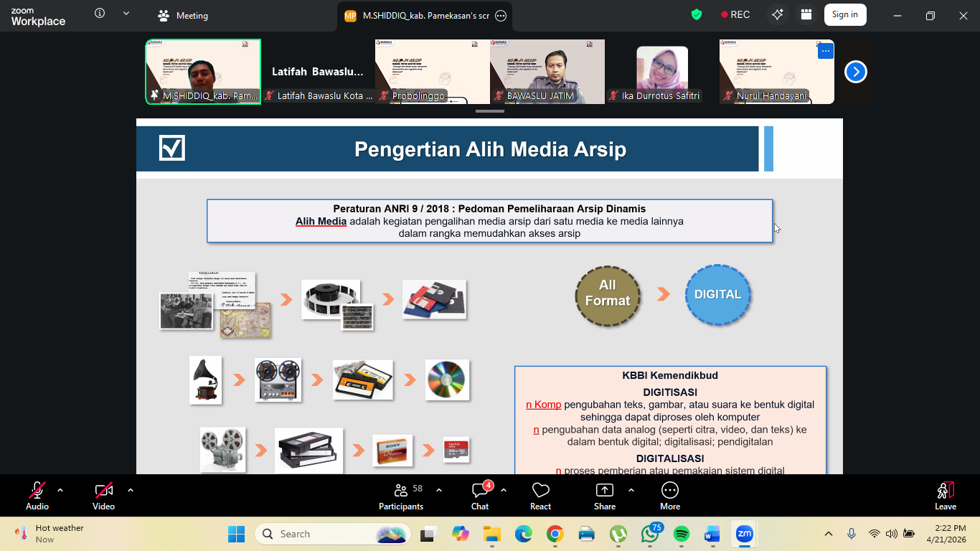This screenshot has height=551, width=980.
Task: Click the AI Companion sparkle icon
Action: tap(777, 15)
